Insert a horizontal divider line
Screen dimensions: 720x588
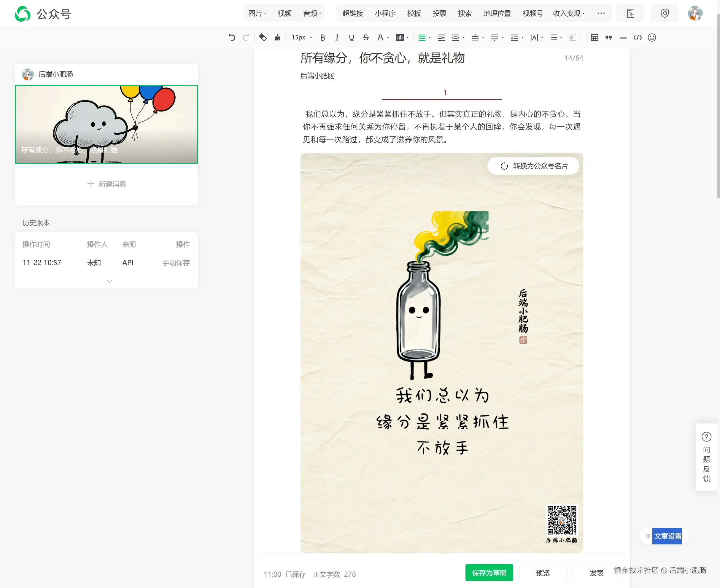pyautogui.click(x=623, y=38)
